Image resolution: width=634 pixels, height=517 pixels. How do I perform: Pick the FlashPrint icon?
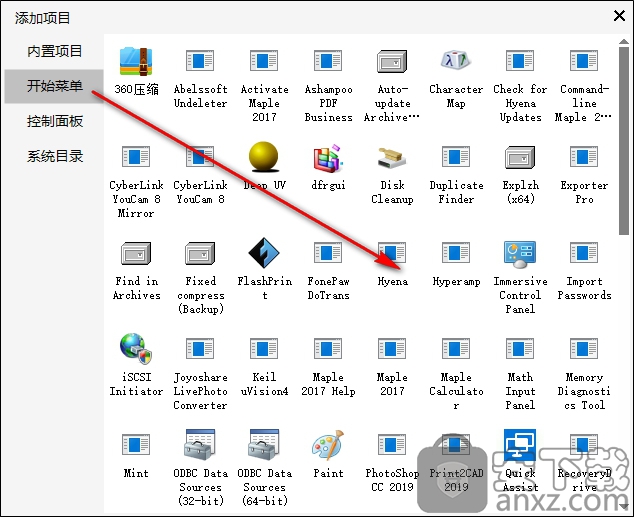pos(264,253)
